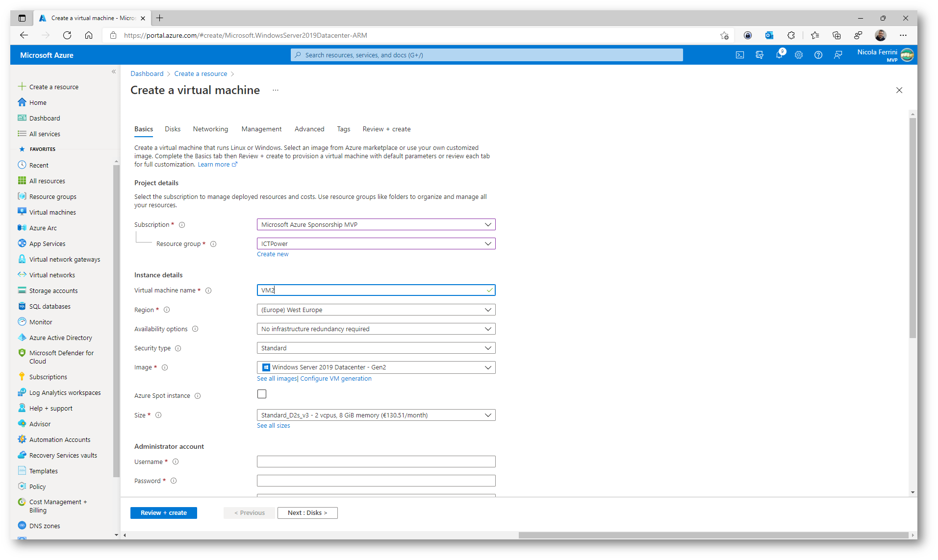
Task: Click the Resource groups icon
Action: pos(22,196)
